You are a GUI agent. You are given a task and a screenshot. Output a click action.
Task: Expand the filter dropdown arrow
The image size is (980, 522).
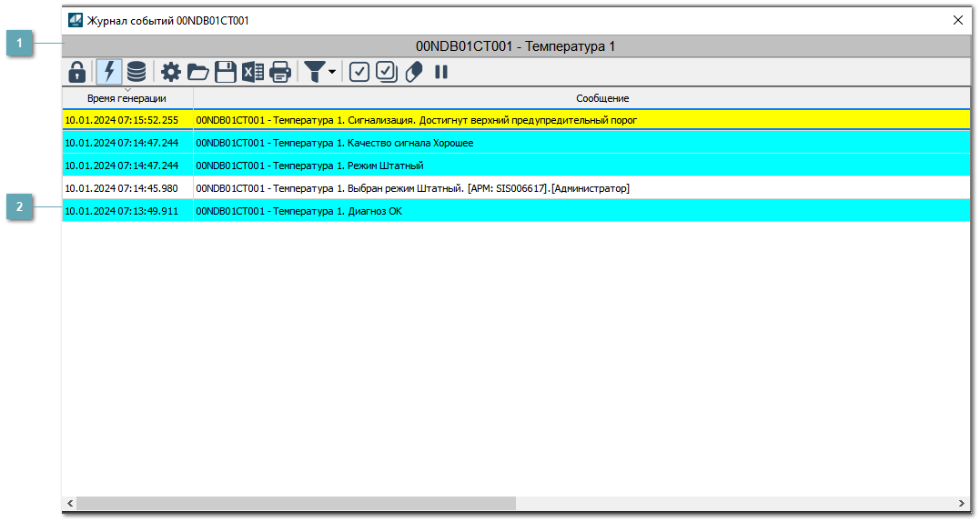pyautogui.click(x=332, y=73)
